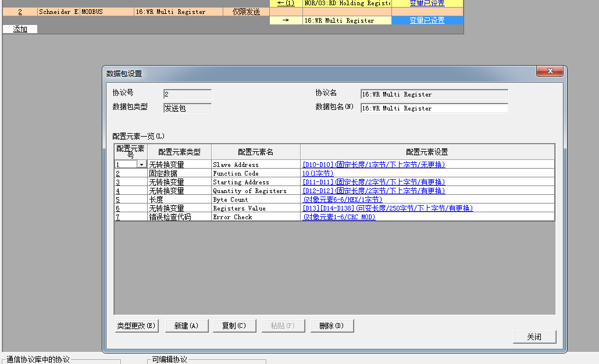
Task: Close the 数据包设置 dialog with the X
Action: click(x=549, y=72)
